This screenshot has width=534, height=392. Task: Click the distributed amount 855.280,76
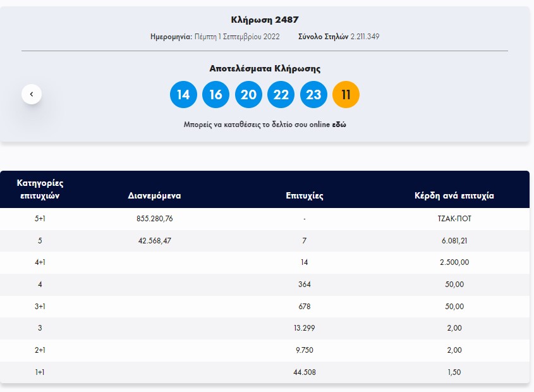154,219
